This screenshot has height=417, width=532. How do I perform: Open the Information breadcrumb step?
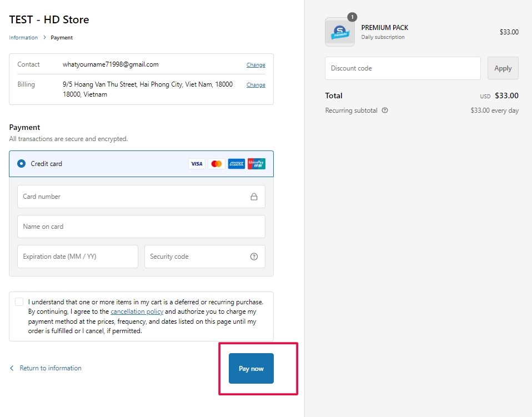(23, 38)
